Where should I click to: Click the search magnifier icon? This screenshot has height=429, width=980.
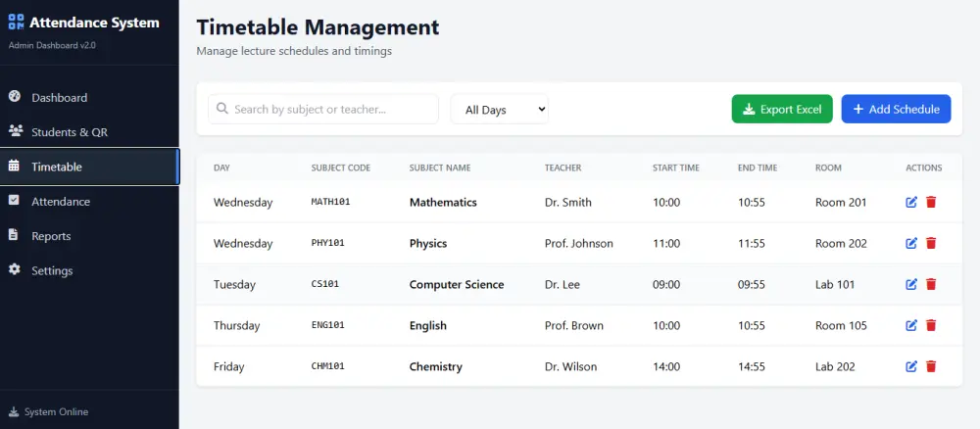coord(221,109)
